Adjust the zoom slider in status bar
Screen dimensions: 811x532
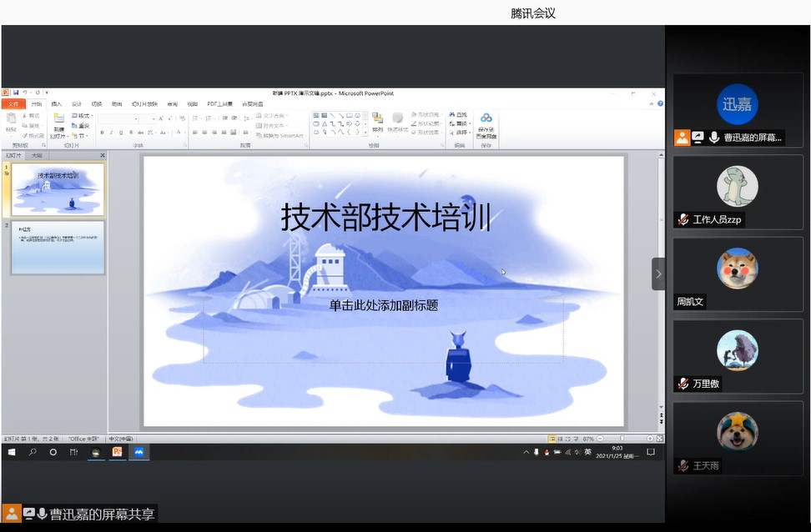click(622, 438)
